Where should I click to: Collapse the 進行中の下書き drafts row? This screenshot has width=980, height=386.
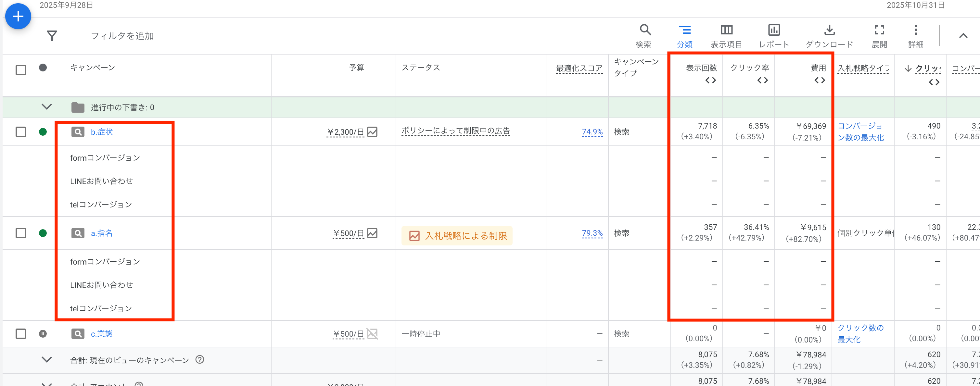(46, 107)
